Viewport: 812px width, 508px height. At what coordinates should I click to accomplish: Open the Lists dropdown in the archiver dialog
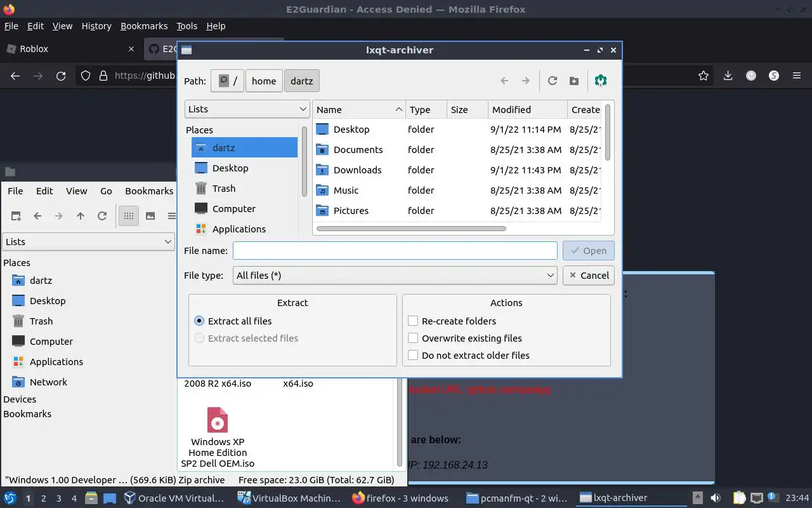(x=247, y=109)
